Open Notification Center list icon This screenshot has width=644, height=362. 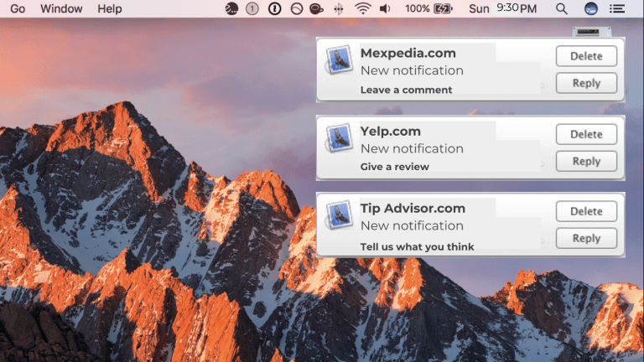617,8
